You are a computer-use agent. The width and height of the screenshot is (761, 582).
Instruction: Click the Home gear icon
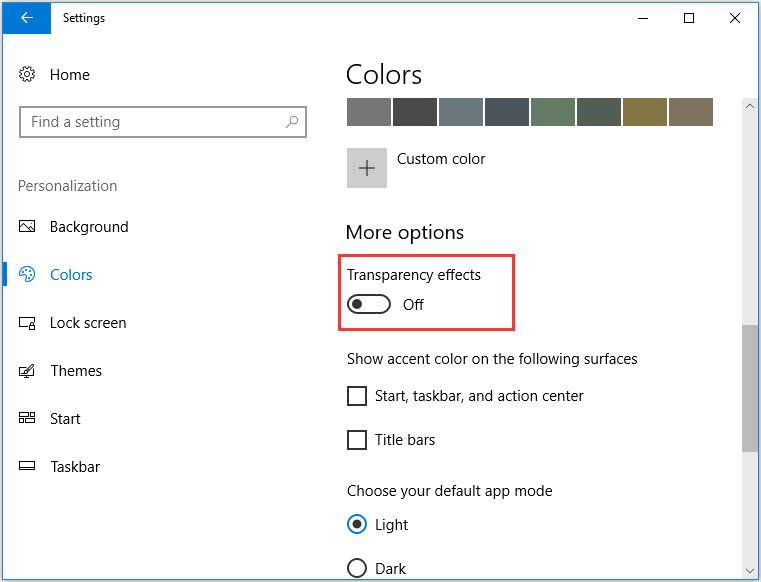tap(27, 74)
